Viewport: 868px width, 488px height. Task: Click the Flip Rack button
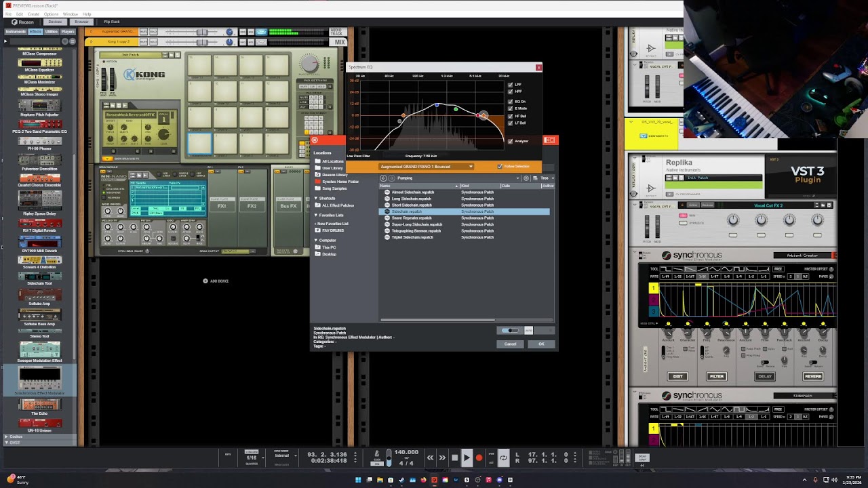112,22
